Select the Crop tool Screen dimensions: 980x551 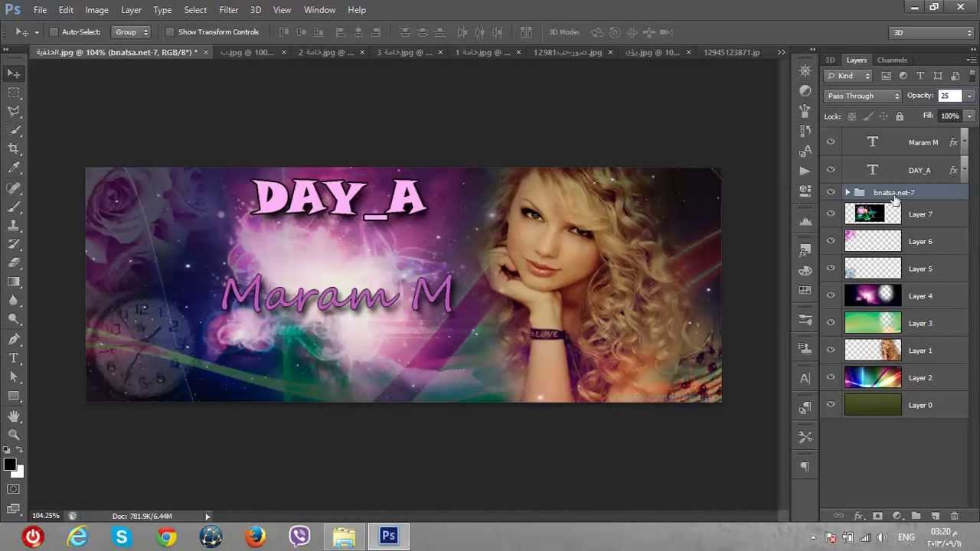point(14,149)
